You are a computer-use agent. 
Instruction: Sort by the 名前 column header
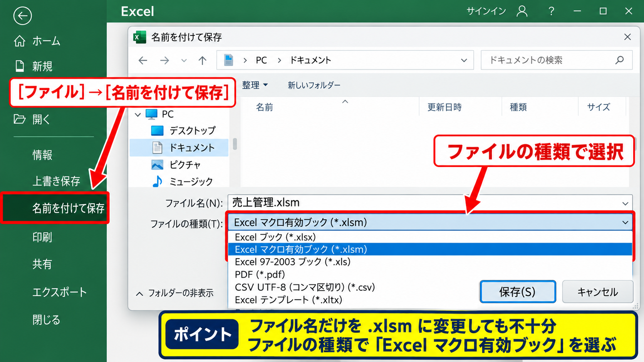pos(265,107)
